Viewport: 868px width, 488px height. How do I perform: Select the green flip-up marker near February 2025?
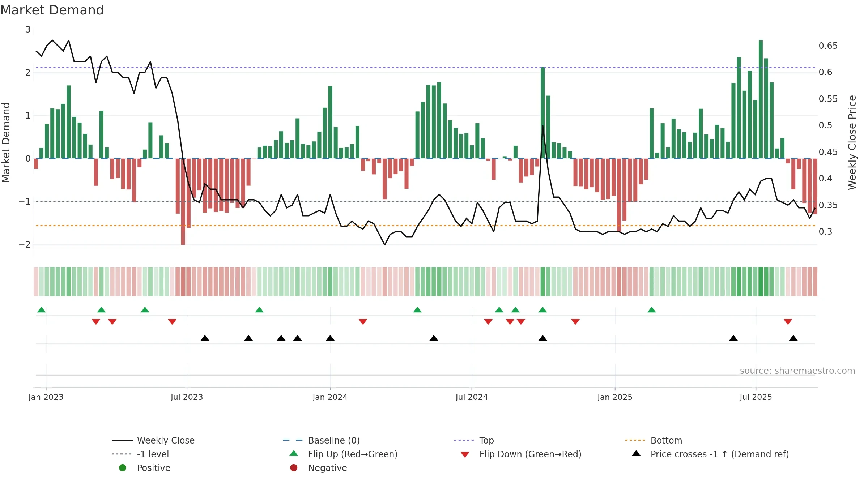(652, 310)
